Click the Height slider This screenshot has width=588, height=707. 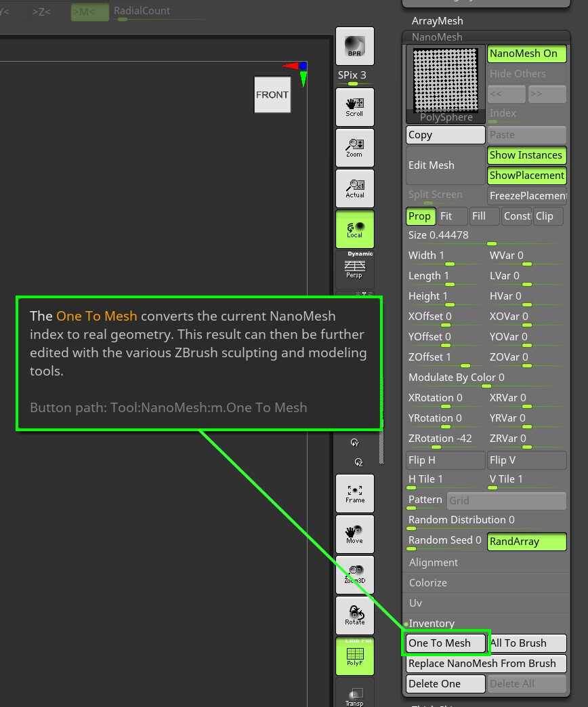[x=446, y=297]
